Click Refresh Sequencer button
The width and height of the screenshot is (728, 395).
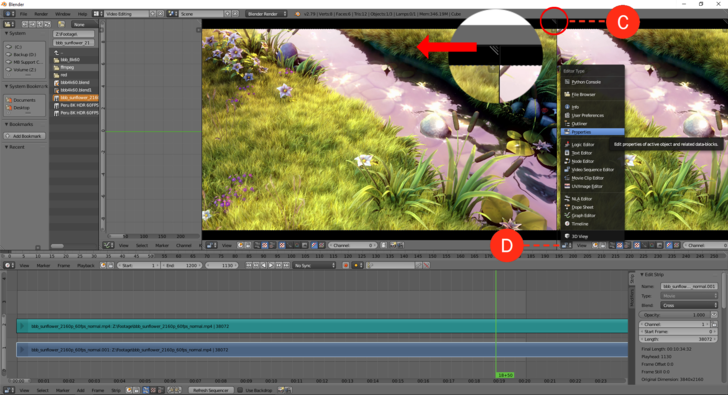[x=211, y=390]
